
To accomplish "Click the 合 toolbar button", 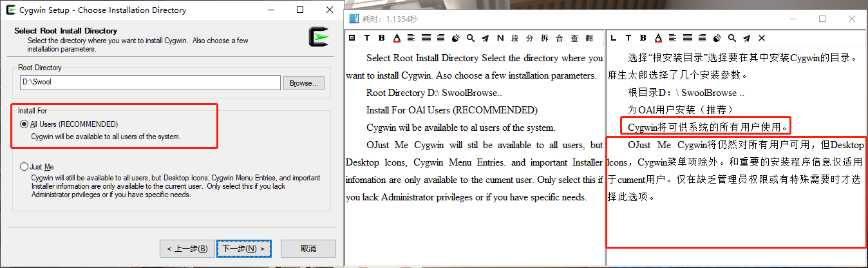I will [560, 38].
